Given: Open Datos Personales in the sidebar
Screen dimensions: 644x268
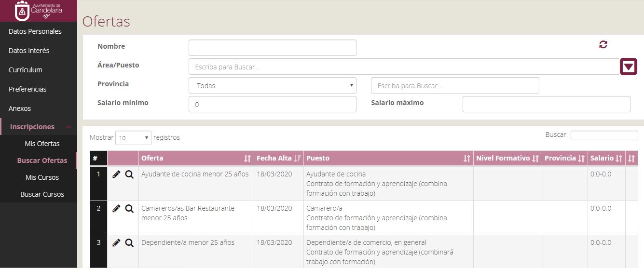Looking at the screenshot, I should point(35,31).
